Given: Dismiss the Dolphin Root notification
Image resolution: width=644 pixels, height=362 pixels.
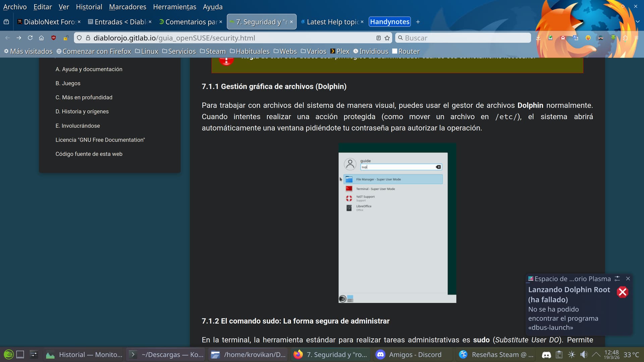Looking at the screenshot, I should point(628,279).
